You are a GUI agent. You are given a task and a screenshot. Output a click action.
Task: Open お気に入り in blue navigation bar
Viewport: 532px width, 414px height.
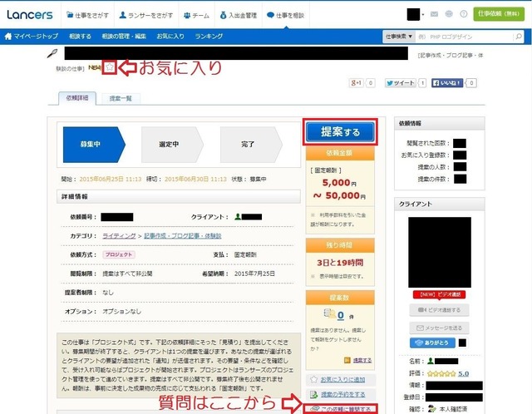pos(170,37)
